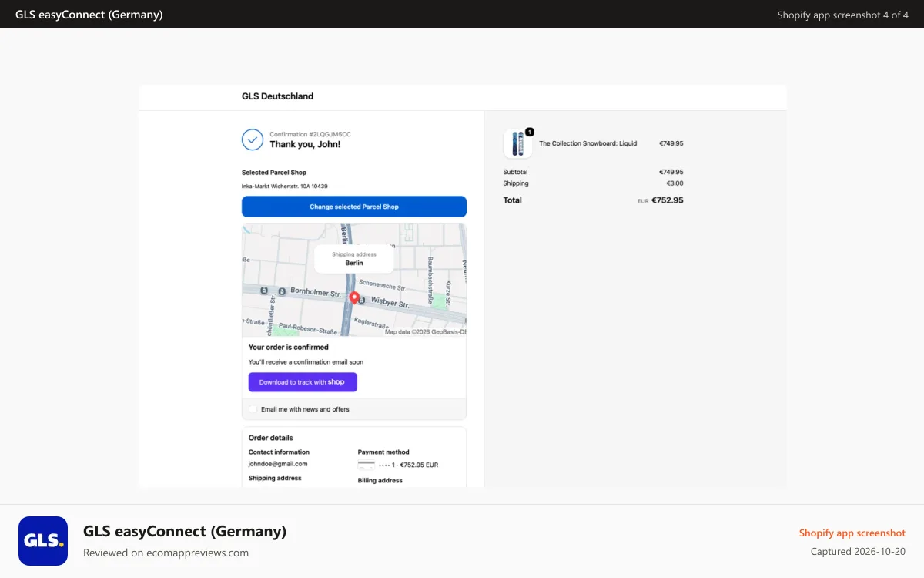Image resolution: width=924 pixels, height=578 pixels.
Task: Click the credit card icon under Payment method
Action: tap(367, 465)
